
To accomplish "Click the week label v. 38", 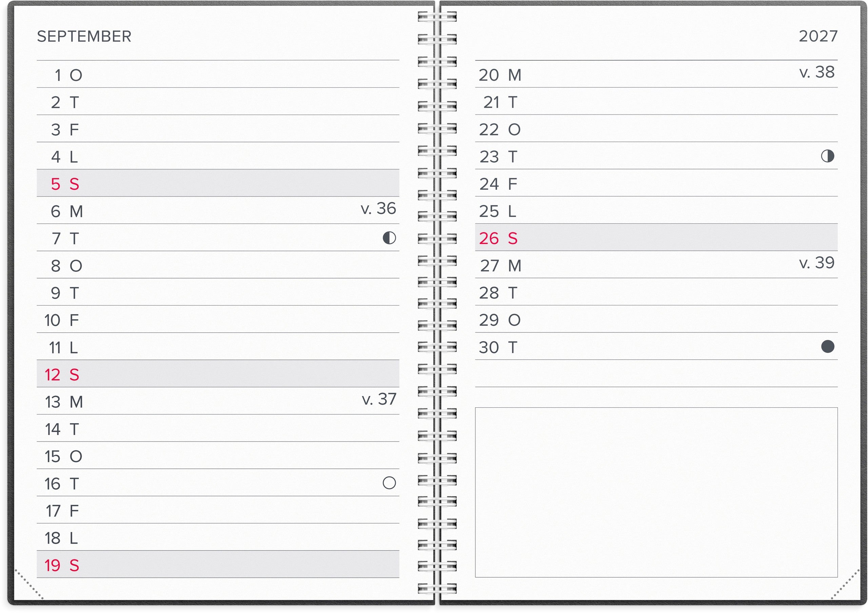I will tap(816, 72).
